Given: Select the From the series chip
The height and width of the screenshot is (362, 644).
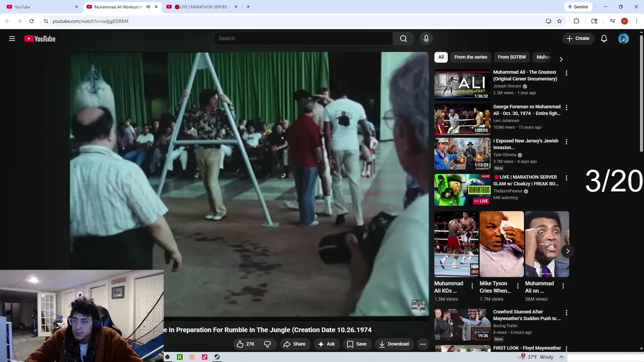Looking at the screenshot, I should point(471,57).
